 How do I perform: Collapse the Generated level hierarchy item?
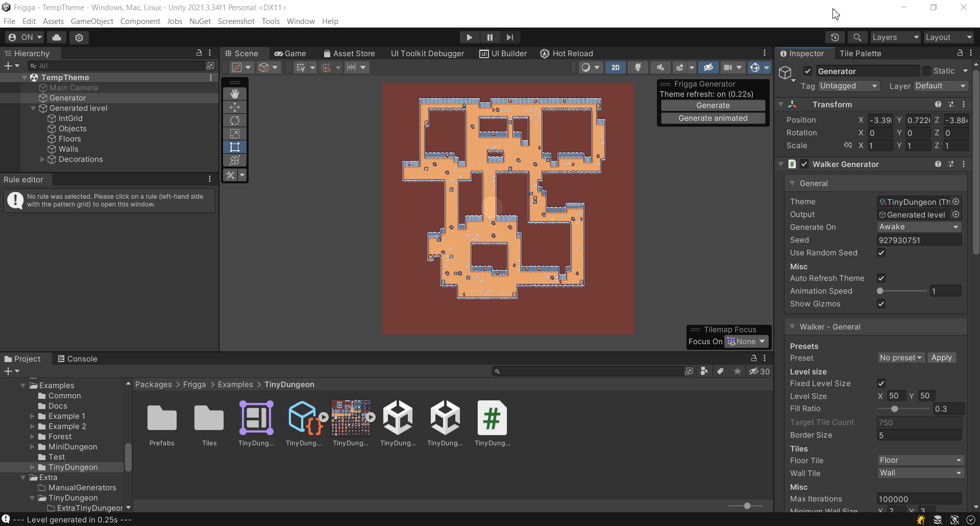33,108
